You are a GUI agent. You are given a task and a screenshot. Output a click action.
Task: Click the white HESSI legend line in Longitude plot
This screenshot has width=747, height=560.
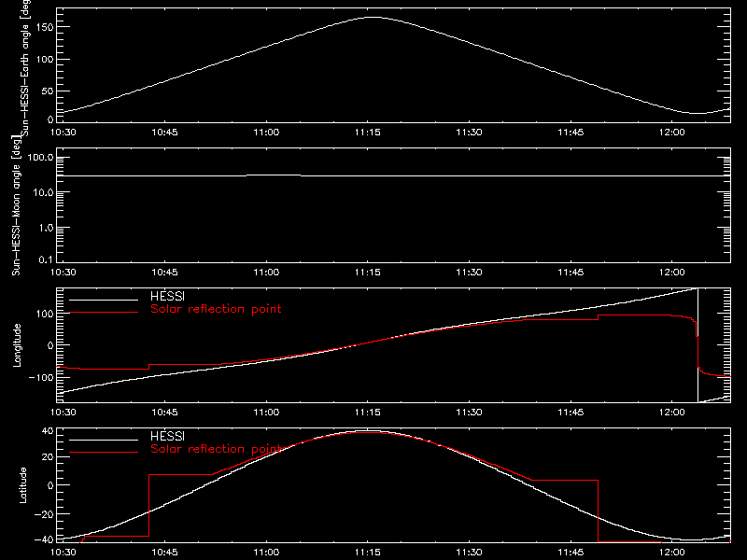point(104,300)
